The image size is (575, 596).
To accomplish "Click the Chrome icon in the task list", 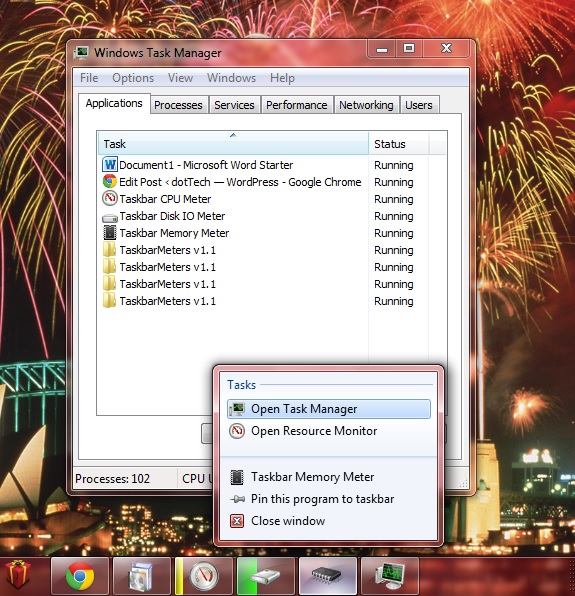I will 110,182.
